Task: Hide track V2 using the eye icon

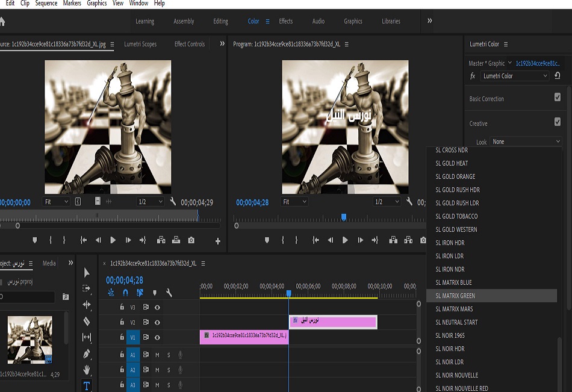Action: (x=157, y=322)
